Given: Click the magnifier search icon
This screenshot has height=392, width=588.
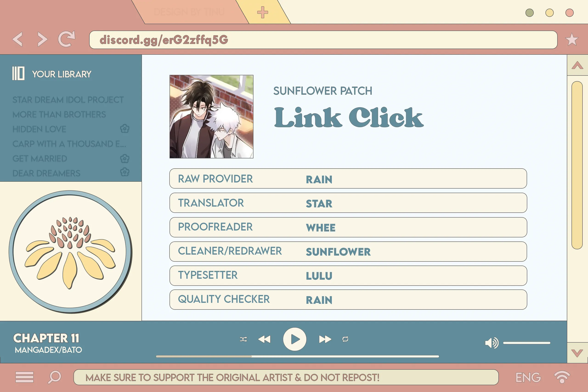Looking at the screenshot, I should point(54,377).
